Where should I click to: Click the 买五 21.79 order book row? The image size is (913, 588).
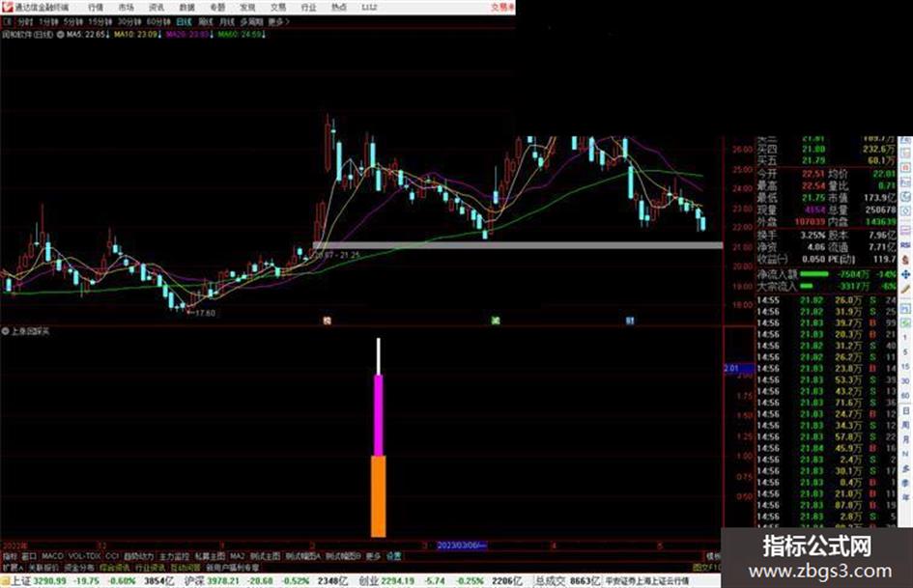click(826, 160)
